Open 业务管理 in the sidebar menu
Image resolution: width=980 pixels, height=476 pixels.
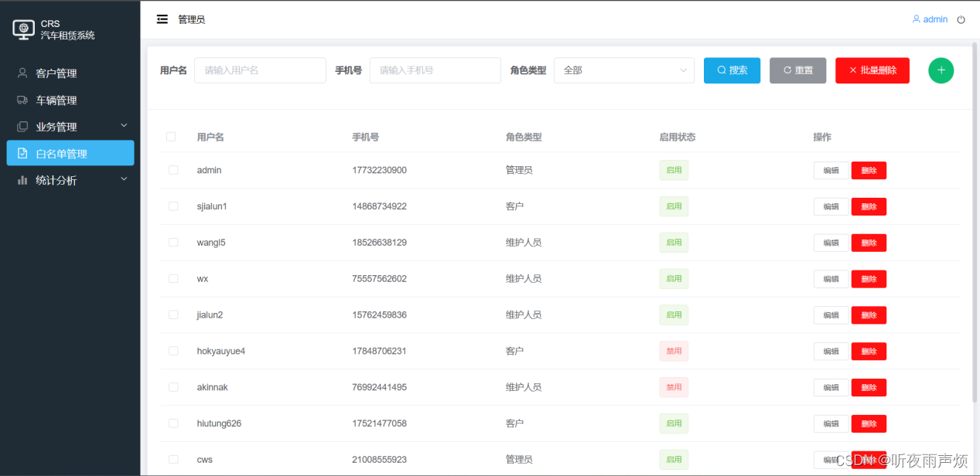[70, 127]
